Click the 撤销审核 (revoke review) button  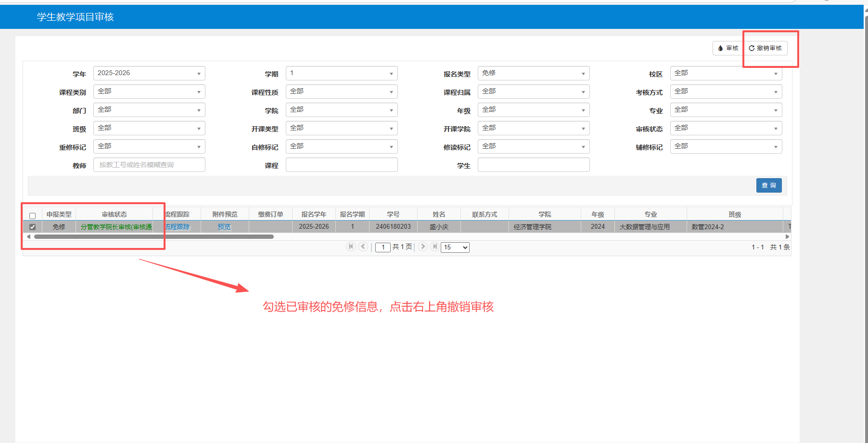[x=766, y=48]
